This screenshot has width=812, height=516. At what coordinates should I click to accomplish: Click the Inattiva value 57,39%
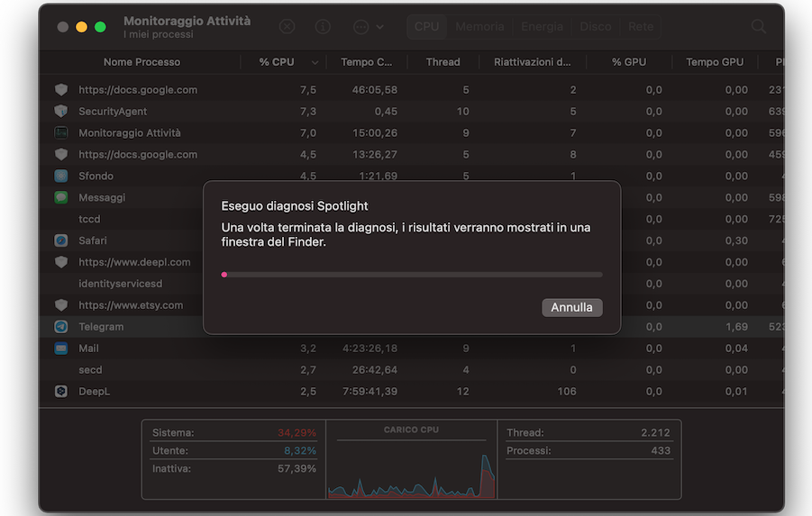pos(297,469)
